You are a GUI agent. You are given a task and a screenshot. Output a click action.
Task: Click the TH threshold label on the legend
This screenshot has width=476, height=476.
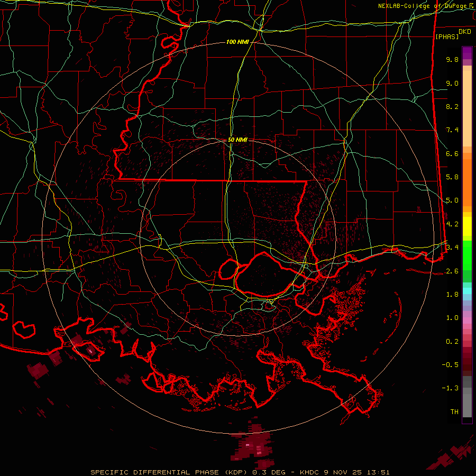(454, 412)
